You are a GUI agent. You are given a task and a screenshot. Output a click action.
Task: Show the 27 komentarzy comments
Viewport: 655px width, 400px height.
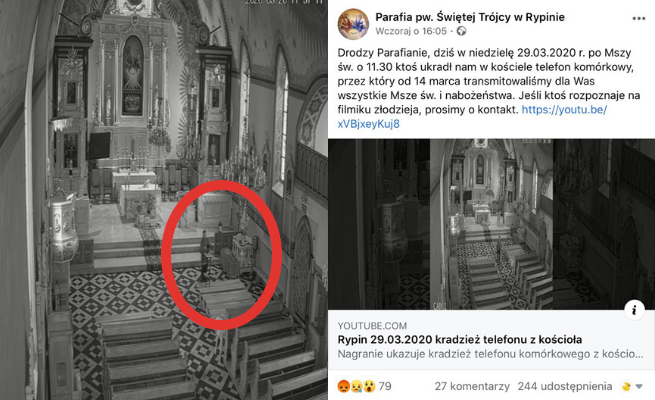472,387
